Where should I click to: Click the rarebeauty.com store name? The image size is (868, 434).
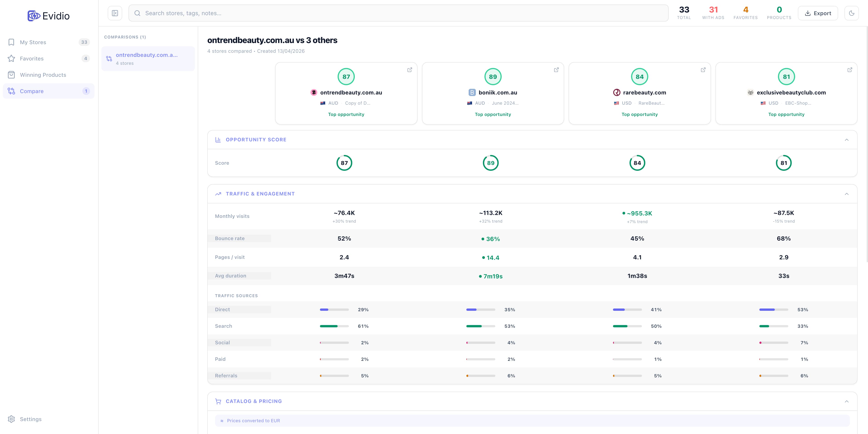coord(644,92)
